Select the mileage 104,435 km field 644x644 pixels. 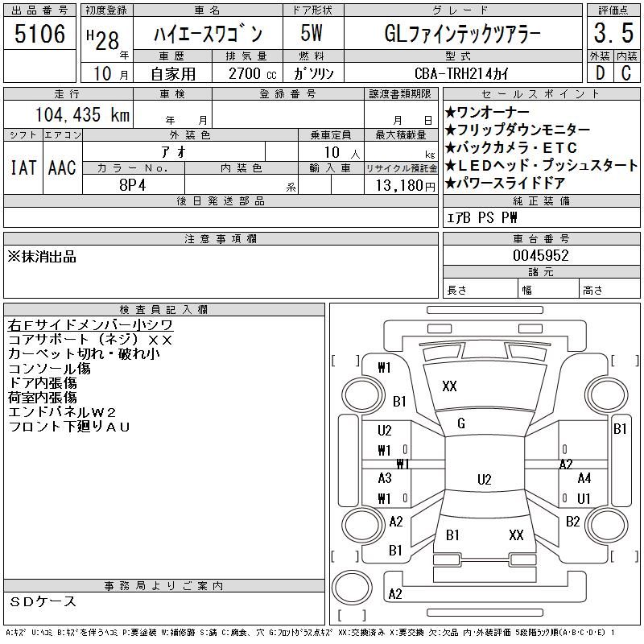coord(68,114)
